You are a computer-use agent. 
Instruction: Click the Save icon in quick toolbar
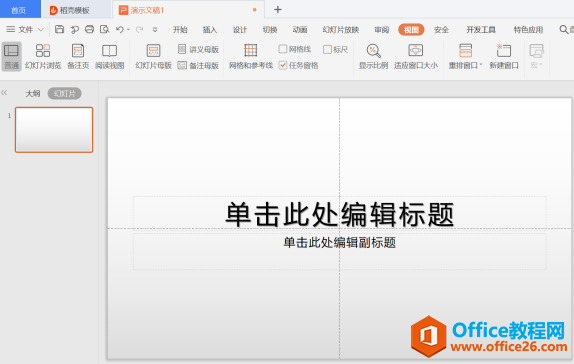coord(59,29)
